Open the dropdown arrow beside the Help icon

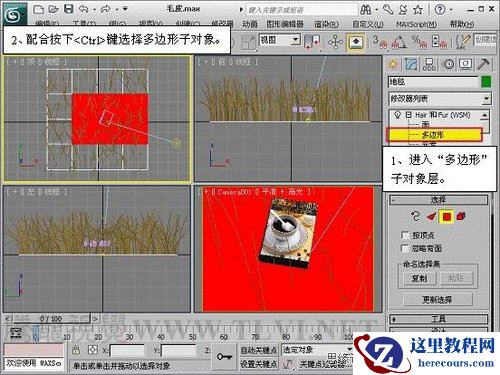[451, 10]
